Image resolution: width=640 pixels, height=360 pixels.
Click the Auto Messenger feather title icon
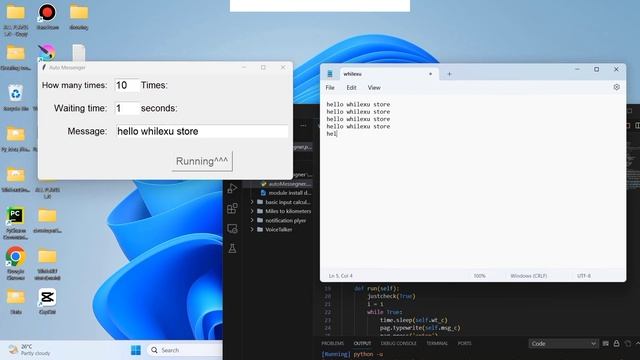[44, 67]
